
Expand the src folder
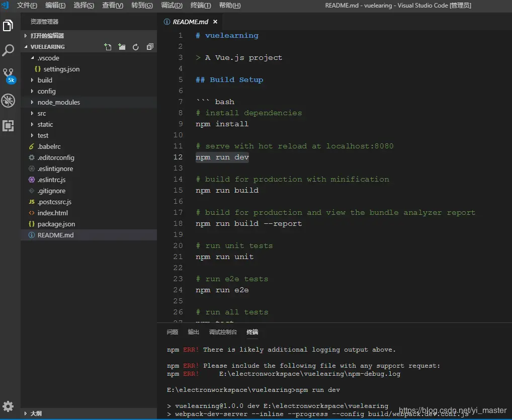(x=41, y=113)
